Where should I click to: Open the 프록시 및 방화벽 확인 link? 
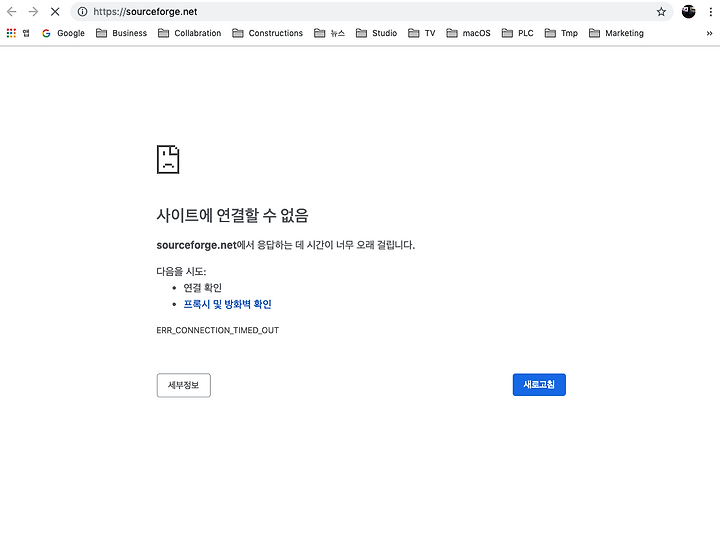pyautogui.click(x=227, y=304)
